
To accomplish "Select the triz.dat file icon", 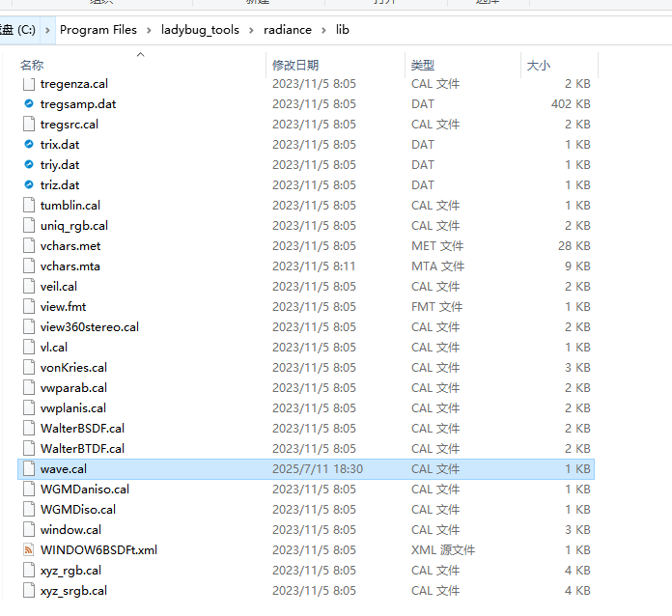I will 29,185.
